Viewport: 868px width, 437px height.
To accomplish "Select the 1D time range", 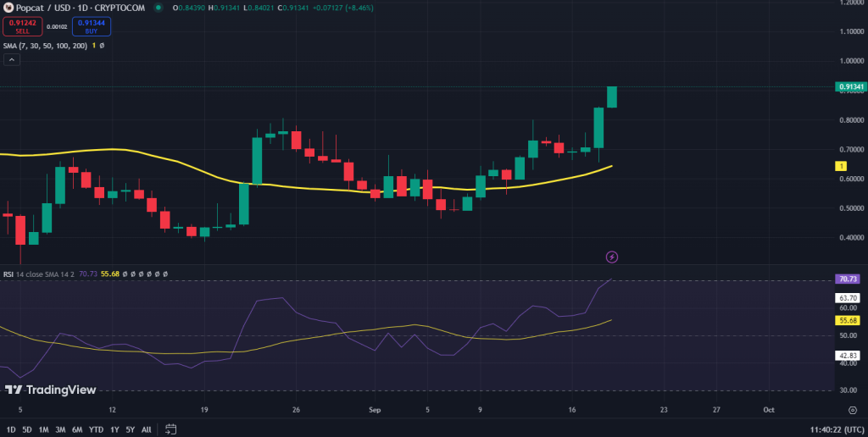I will (9, 429).
